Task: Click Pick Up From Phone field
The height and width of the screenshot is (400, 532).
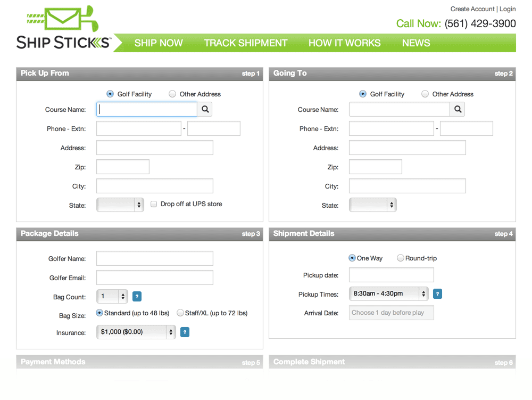Action: 139,128
